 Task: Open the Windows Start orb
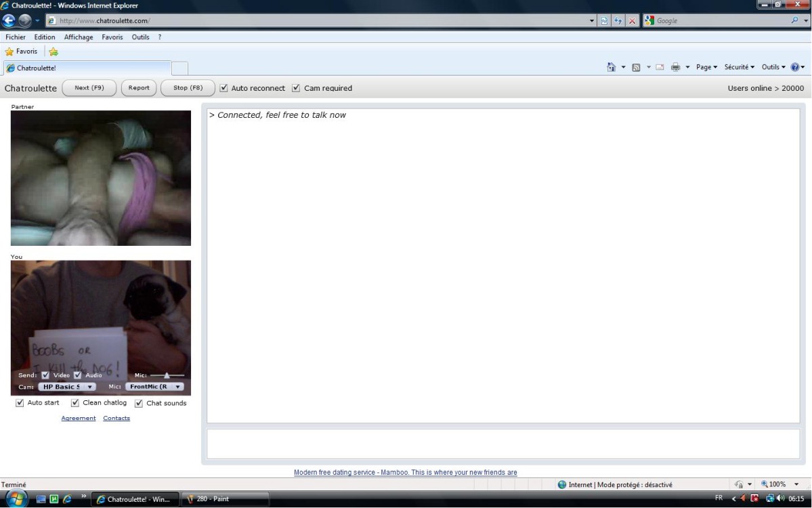click(x=16, y=499)
